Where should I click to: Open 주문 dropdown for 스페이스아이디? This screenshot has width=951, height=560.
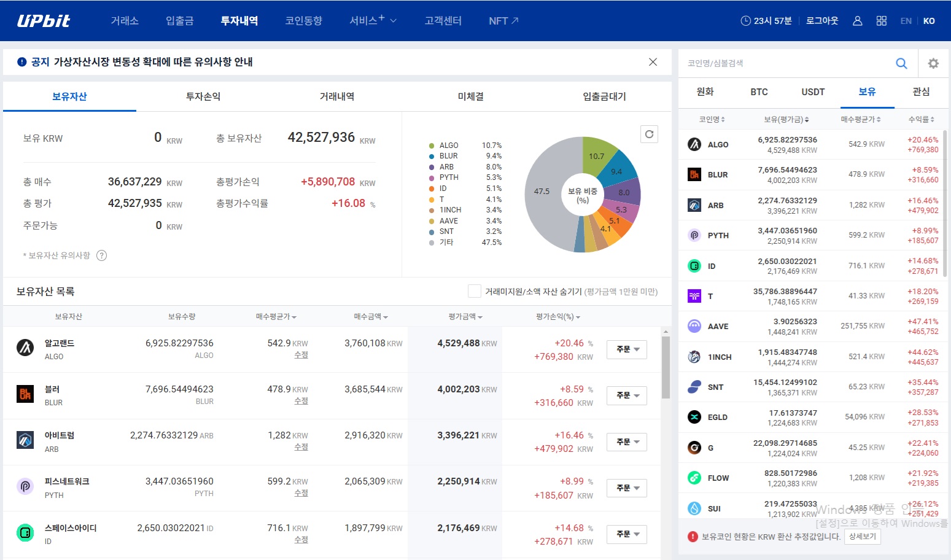point(627,534)
